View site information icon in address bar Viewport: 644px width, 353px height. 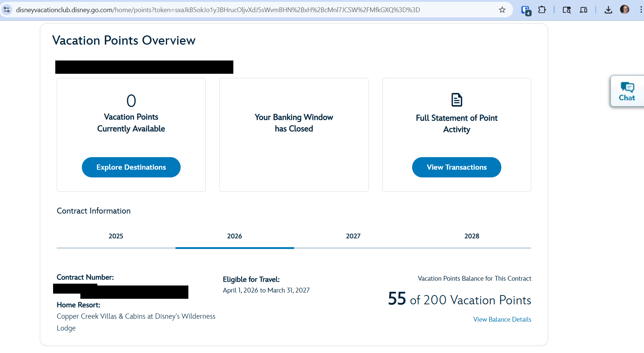pos(7,10)
